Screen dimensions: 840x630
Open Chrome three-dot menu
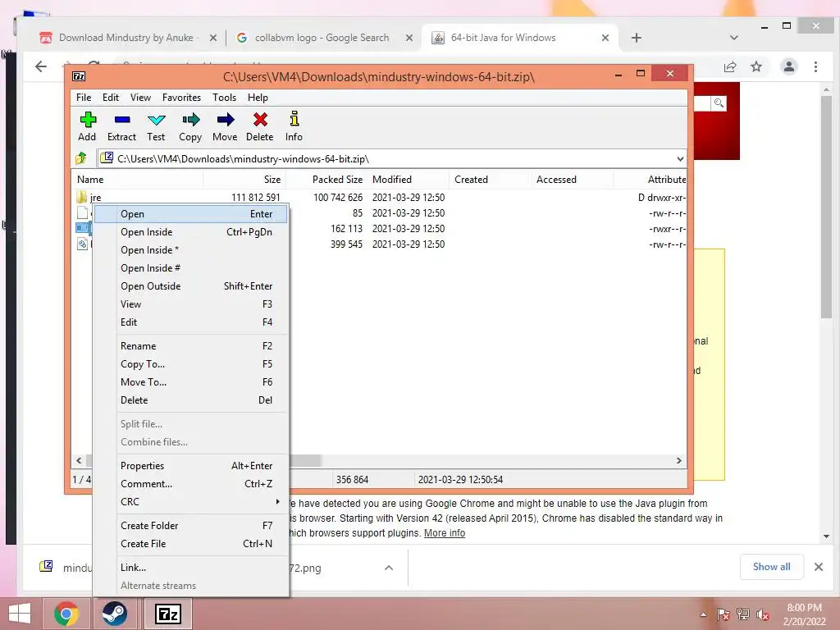pos(815,66)
